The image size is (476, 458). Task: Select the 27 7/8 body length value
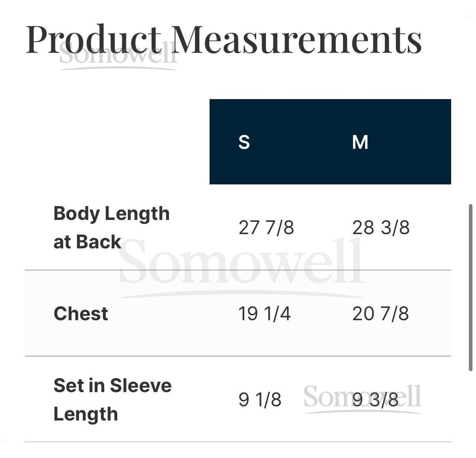point(266,228)
